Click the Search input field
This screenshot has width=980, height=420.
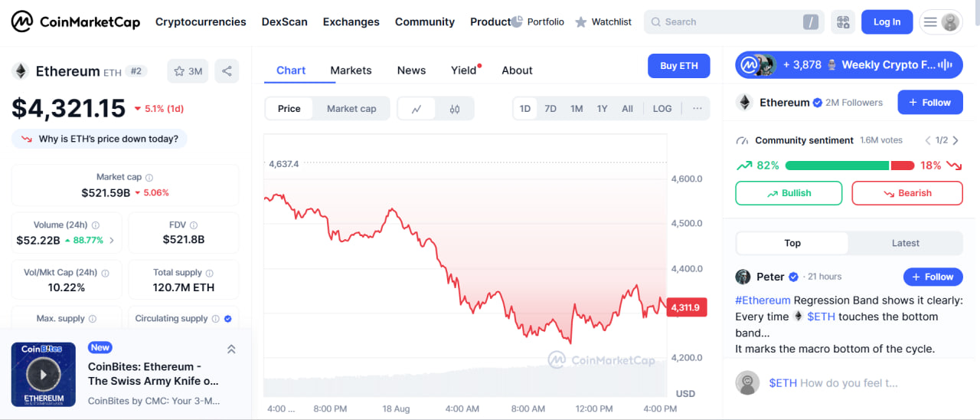[x=727, y=22]
